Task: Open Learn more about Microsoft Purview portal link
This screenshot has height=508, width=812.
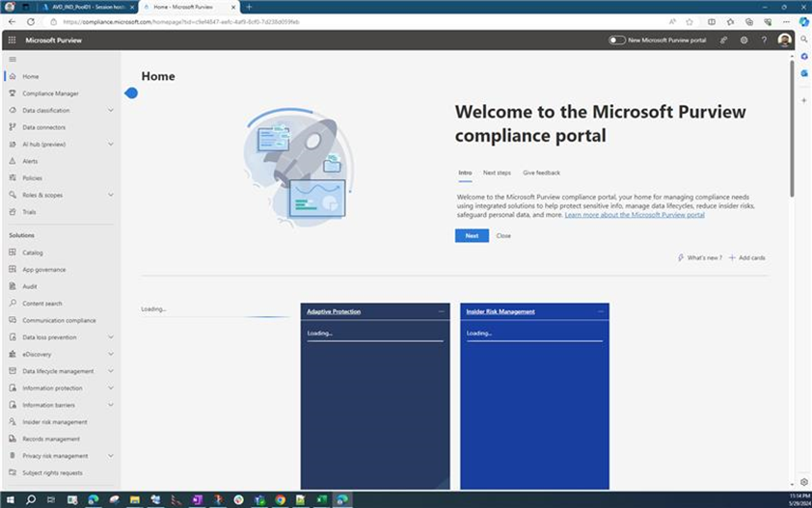Action: point(635,215)
